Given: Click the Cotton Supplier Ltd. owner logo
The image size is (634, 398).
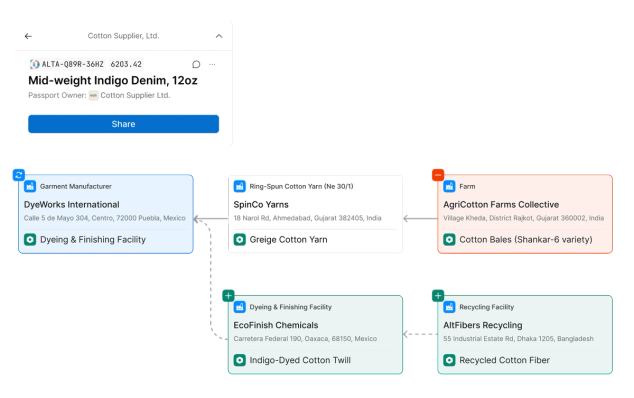Looking at the screenshot, I should click(x=93, y=95).
